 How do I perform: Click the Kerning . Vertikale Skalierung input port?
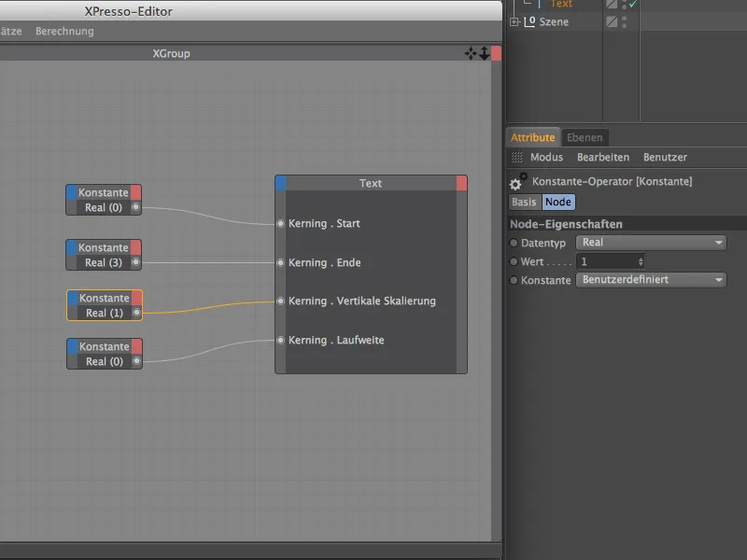[281, 301]
